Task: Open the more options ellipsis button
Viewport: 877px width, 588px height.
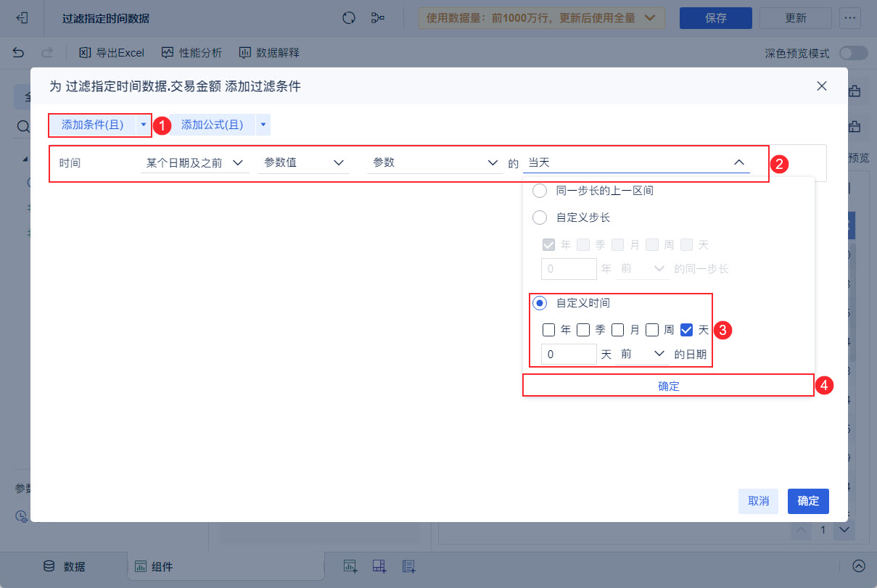Action: [x=850, y=18]
